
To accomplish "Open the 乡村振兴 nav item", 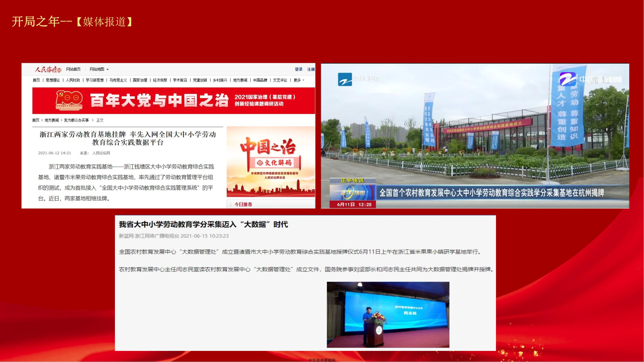I will pyautogui.click(x=220, y=80).
